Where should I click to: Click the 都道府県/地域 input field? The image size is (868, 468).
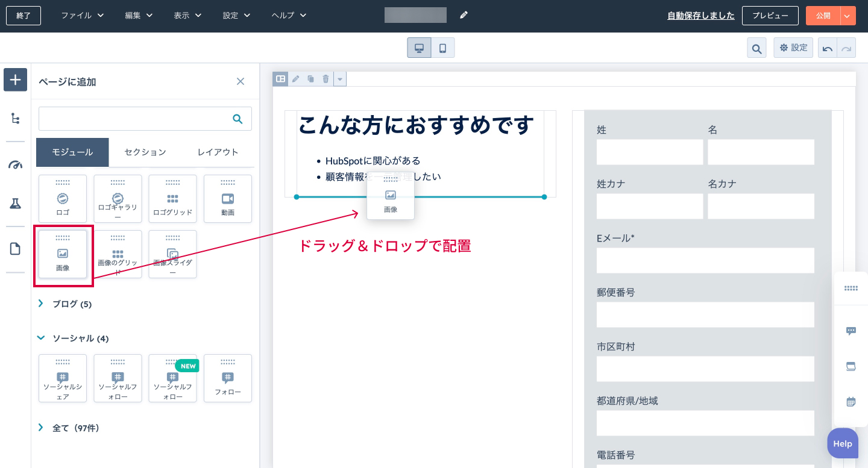(x=706, y=423)
